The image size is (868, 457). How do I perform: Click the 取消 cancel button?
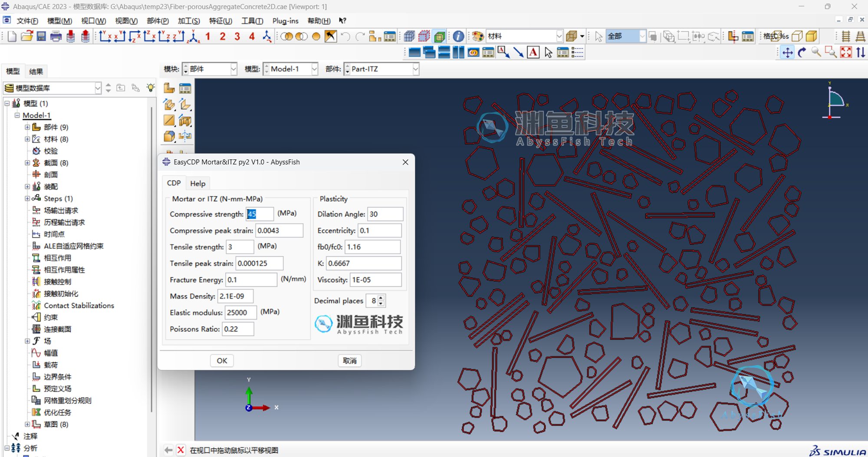click(349, 361)
